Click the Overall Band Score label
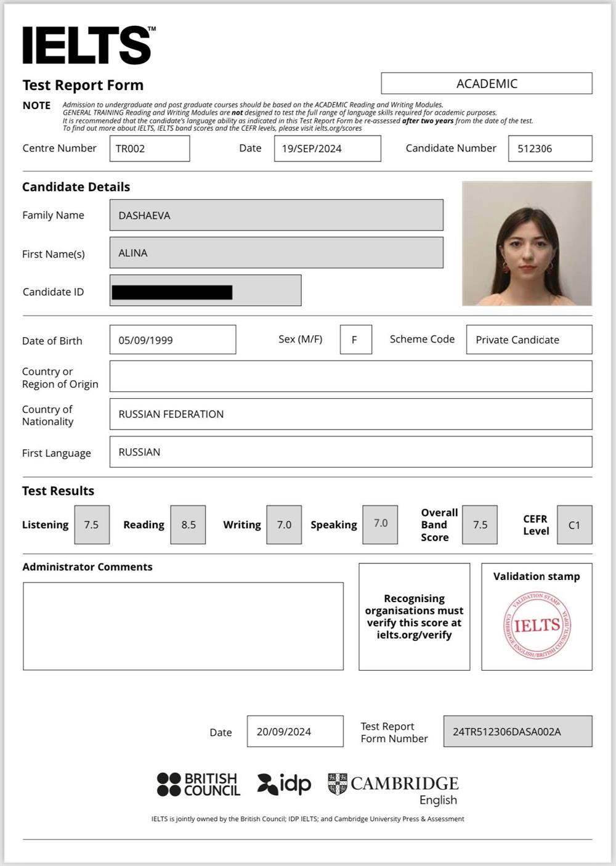Viewport: 616px width, 866px height. tap(439, 525)
